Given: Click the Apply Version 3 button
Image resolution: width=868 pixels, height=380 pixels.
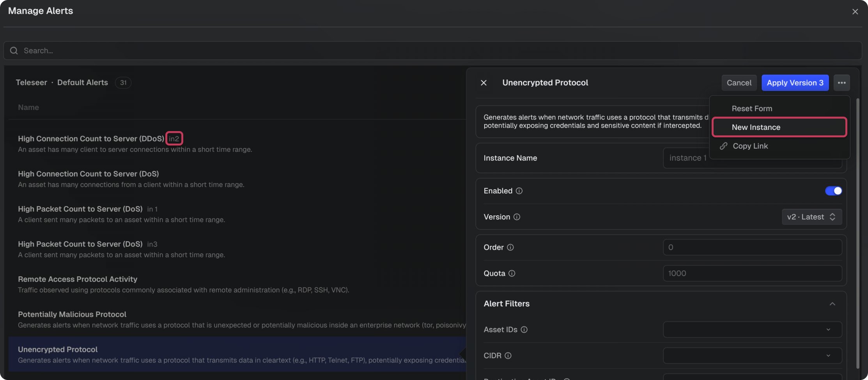Looking at the screenshot, I should (x=795, y=83).
